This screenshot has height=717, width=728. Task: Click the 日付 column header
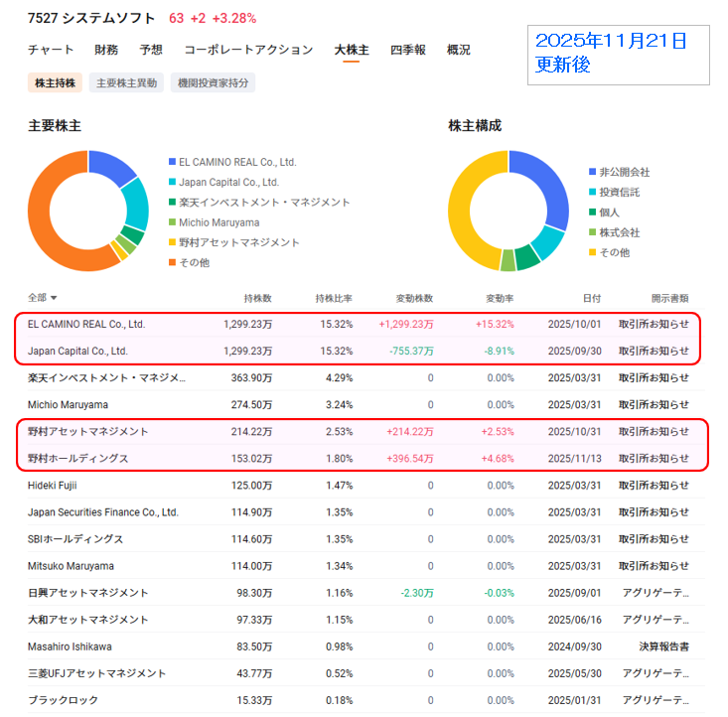coord(592,298)
